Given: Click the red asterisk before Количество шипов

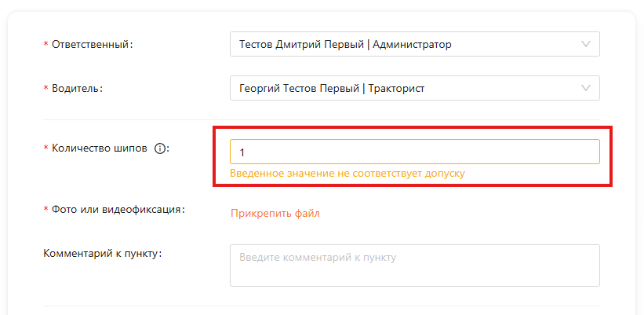Looking at the screenshot, I should (x=45, y=148).
